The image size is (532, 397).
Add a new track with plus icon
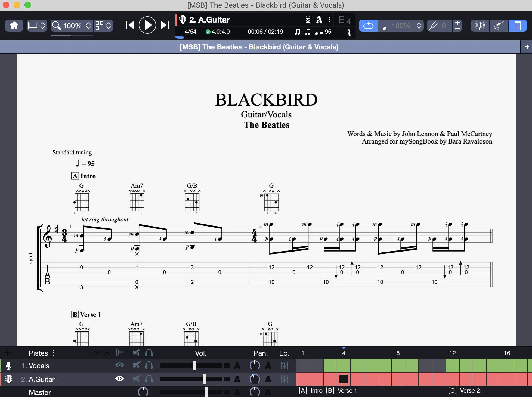pyautogui.click(x=8, y=353)
